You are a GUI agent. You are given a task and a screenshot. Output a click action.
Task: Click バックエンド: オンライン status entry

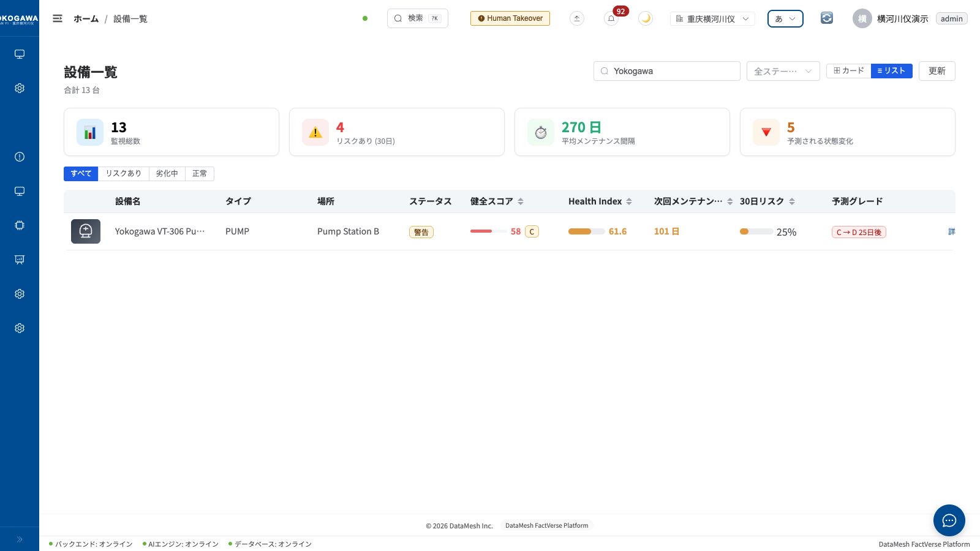pyautogui.click(x=91, y=544)
